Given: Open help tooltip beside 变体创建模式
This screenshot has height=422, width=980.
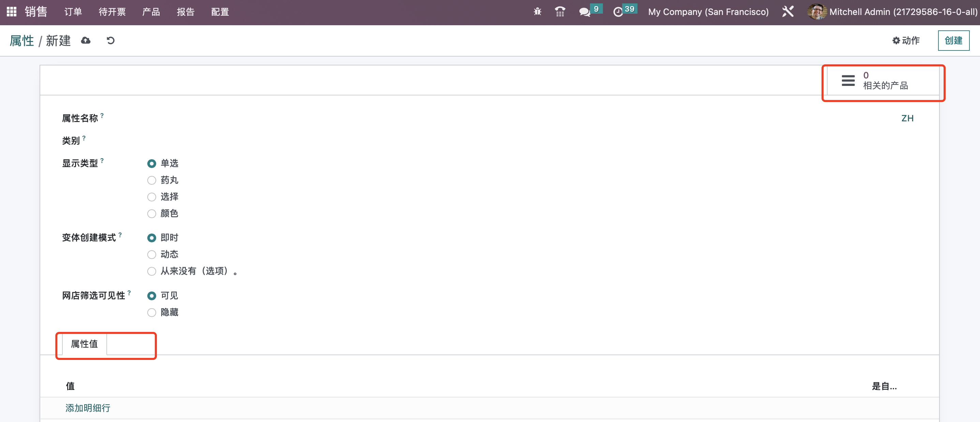Looking at the screenshot, I should tap(120, 235).
